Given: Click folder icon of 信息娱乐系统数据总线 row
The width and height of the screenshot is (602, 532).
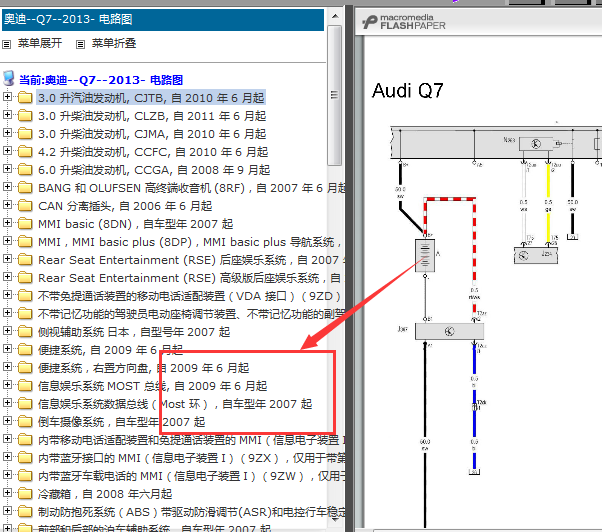Looking at the screenshot, I should click(25, 404).
